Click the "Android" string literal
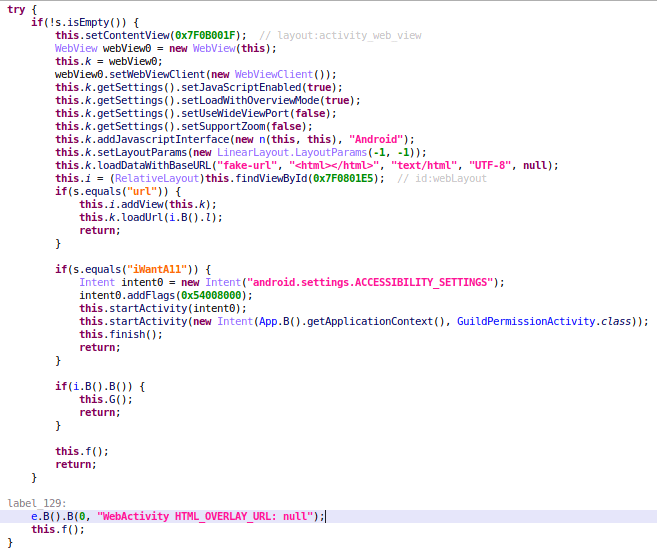 [376, 139]
